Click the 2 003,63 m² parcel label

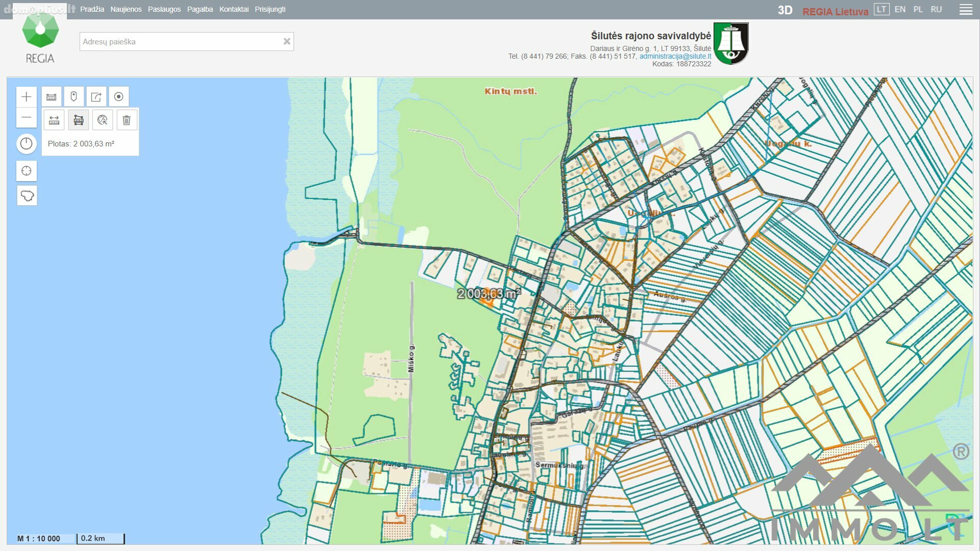(488, 293)
